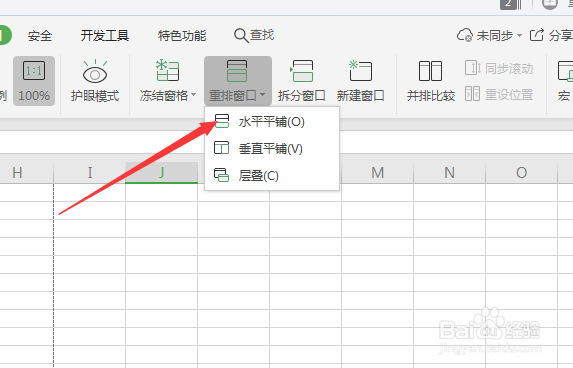Viewport: 573px width, 368px height.
Task: Collapse the 重排窗口 dropdown arrow
Action: point(262,95)
